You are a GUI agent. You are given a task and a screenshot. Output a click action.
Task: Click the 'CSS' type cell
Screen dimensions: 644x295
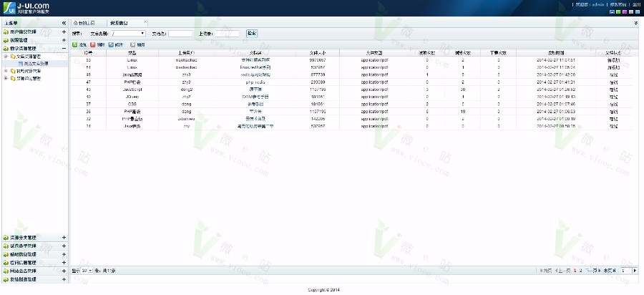coord(132,104)
